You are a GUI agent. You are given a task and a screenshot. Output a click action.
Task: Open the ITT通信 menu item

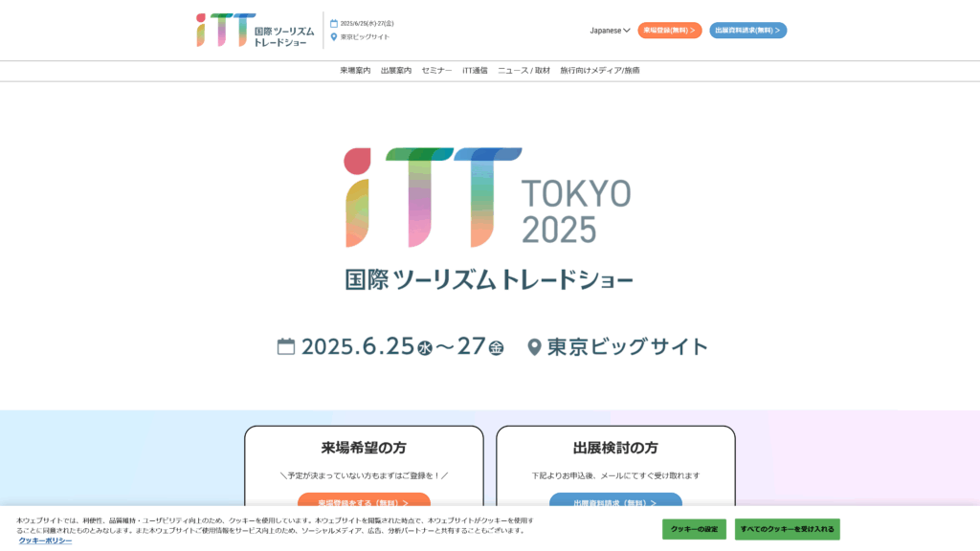[475, 71]
